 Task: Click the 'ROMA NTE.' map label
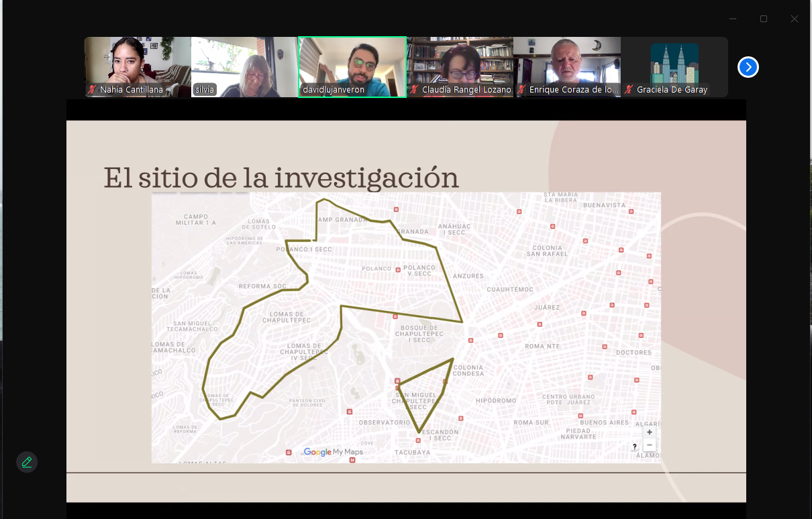[x=542, y=346]
